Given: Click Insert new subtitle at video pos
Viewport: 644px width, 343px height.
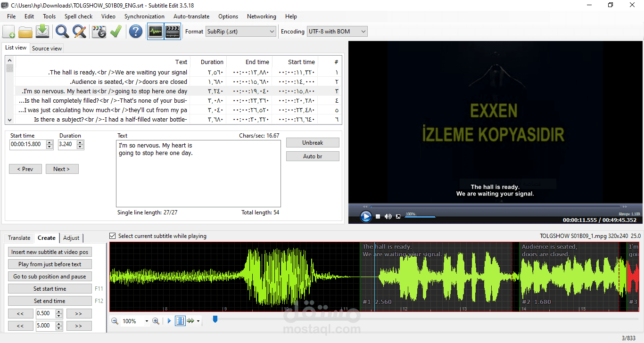Looking at the screenshot, I should [x=50, y=252].
